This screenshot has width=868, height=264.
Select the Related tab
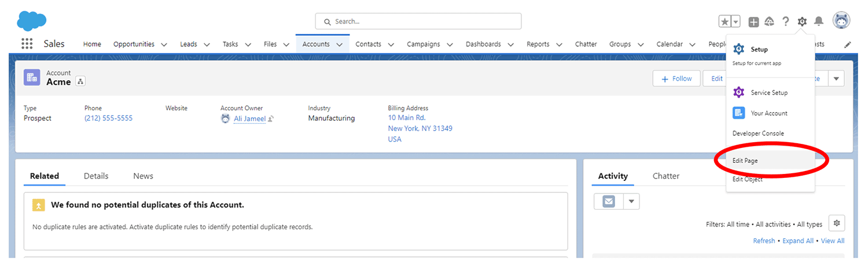point(45,176)
